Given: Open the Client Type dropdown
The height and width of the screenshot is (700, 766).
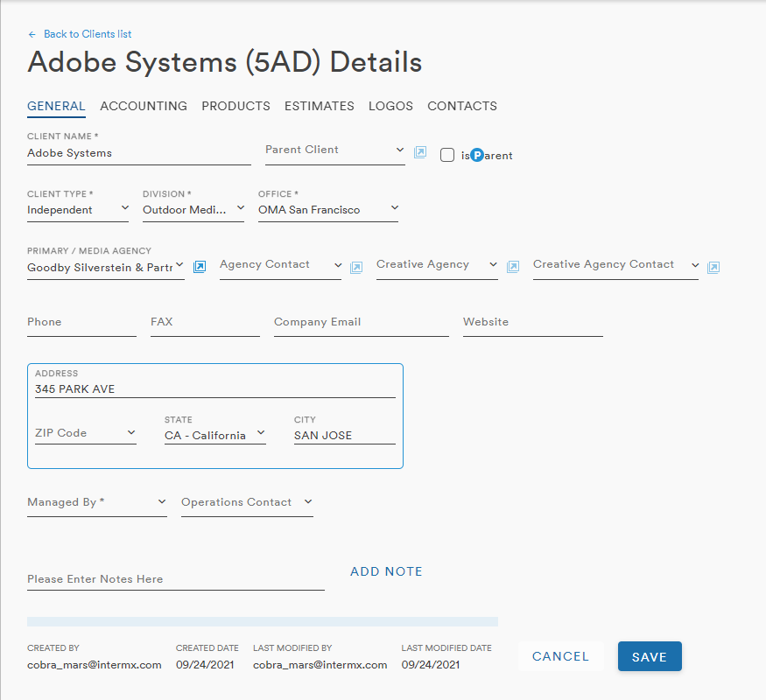Looking at the screenshot, I should click(78, 209).
